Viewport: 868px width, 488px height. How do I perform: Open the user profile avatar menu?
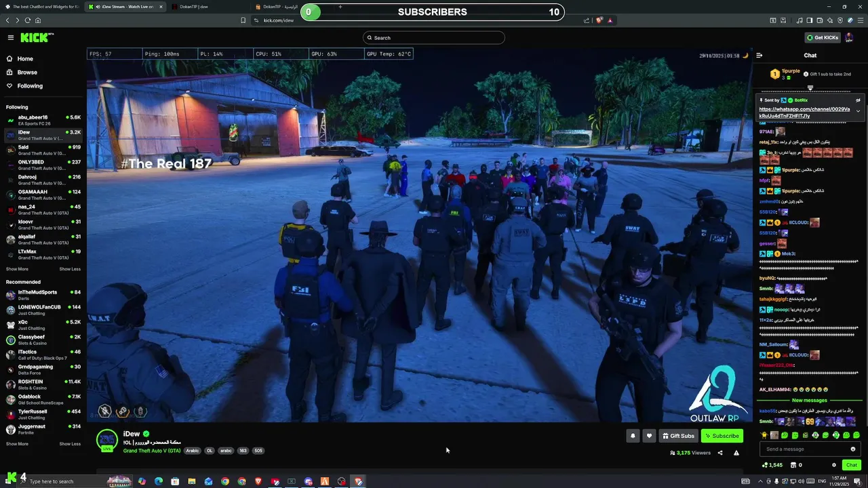pos(849,38)
